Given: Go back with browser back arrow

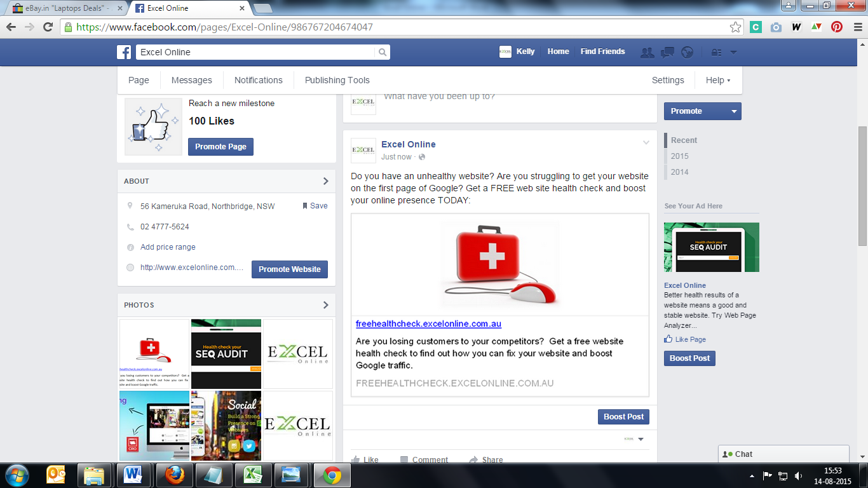Looking at the screenshot, I should [x=11, y=27].
